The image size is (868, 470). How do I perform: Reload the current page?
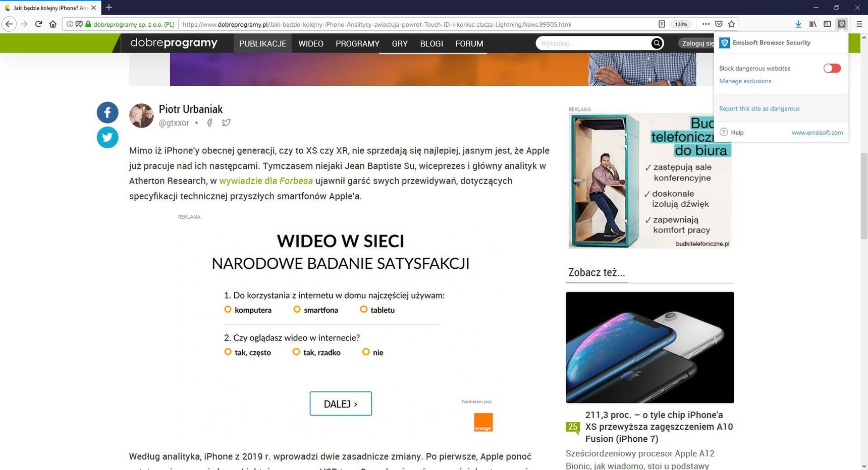coord(38,24)
